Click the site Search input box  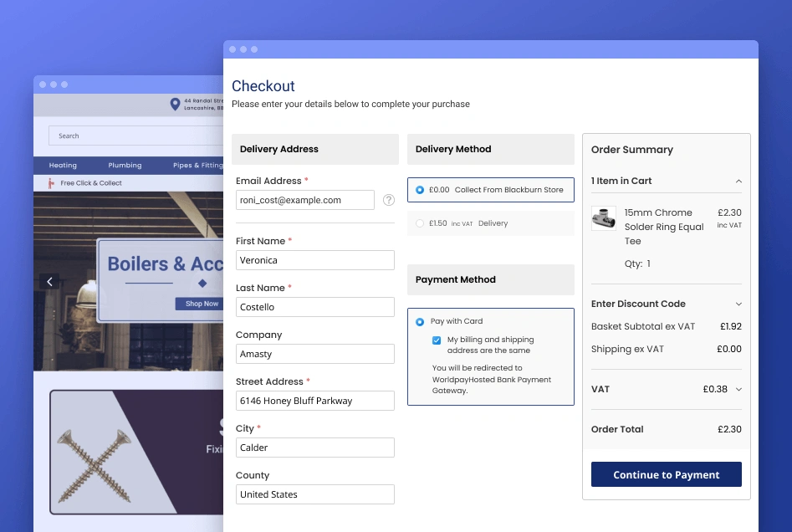click(x=134, y=136)
